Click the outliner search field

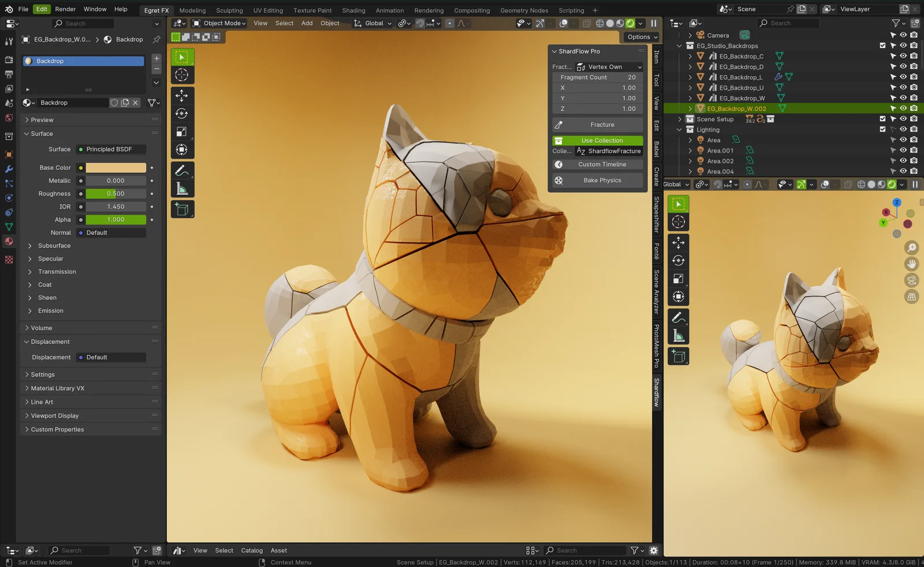tap(788, 23)
